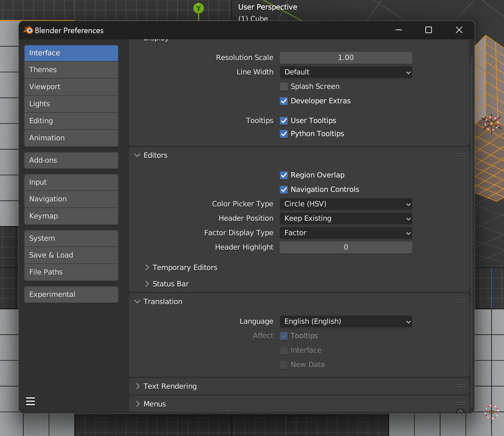Screen dimensions: 504x436
Task: Open Color Picker Type dropdown
Action: click(346, 204)
